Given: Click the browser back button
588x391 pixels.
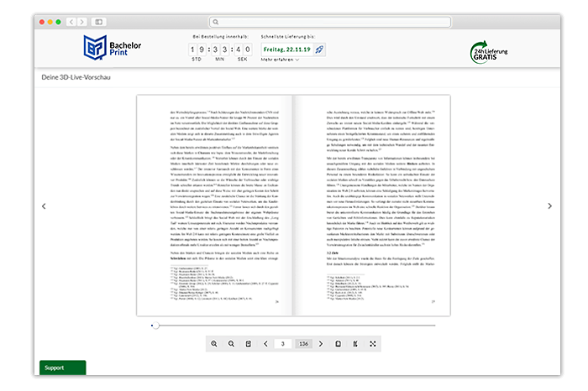Looking at the screenshot, I should [71, 22].
